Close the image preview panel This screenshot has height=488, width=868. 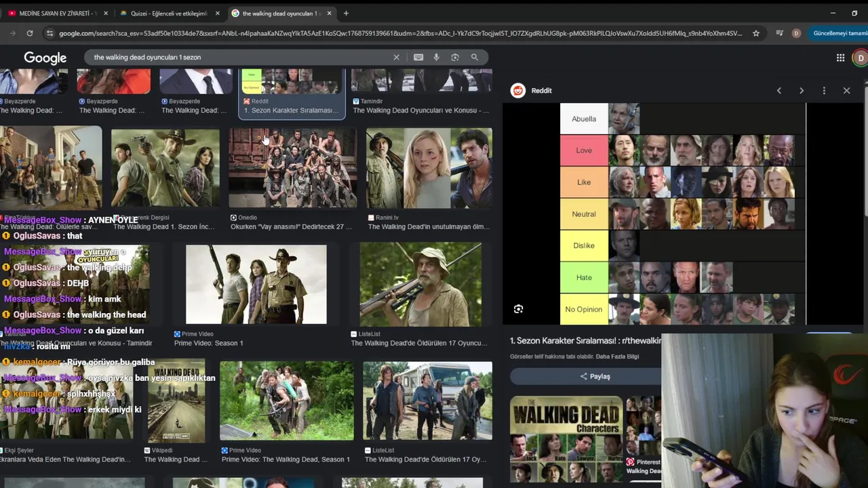(x=846, y=90)
